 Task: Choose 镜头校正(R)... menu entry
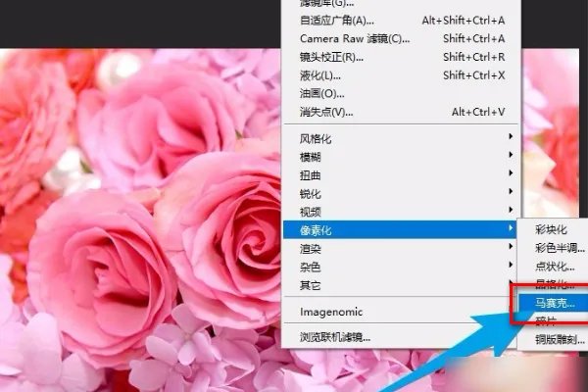[x=401, y=57]
